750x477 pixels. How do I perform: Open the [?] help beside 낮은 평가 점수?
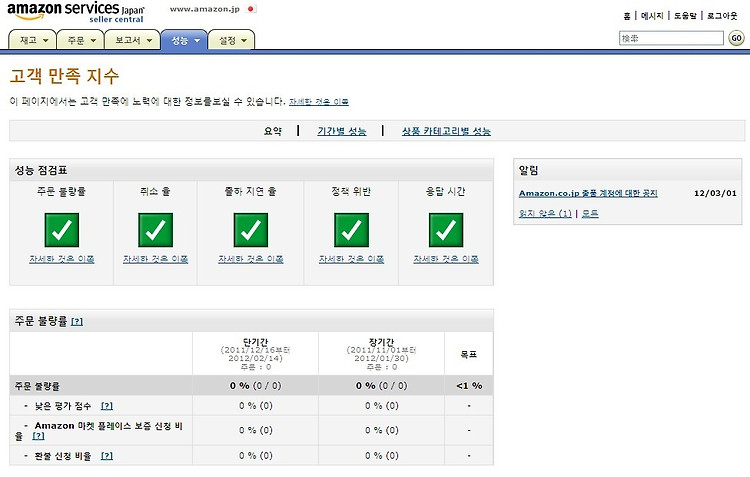tap(107, 406)
